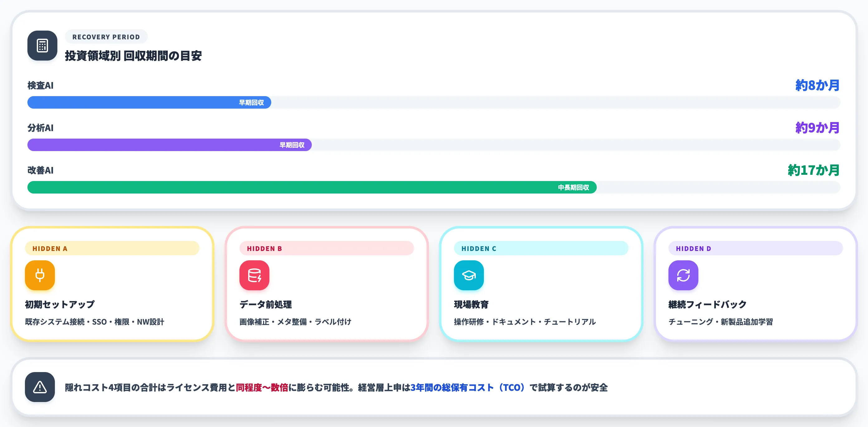
Task: Click the purple refresh icon in Hidden D
Action: point(683,275)
